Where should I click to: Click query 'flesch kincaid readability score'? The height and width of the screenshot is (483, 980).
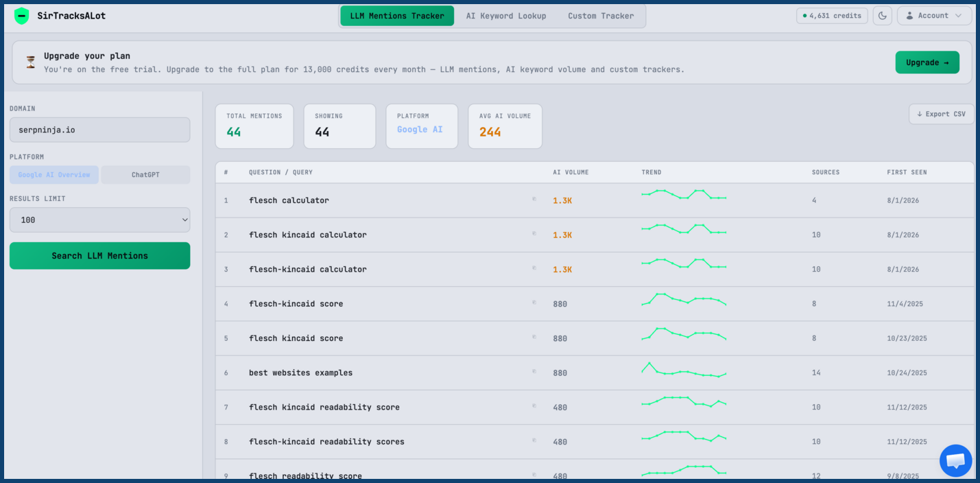(x=324, y=407)
